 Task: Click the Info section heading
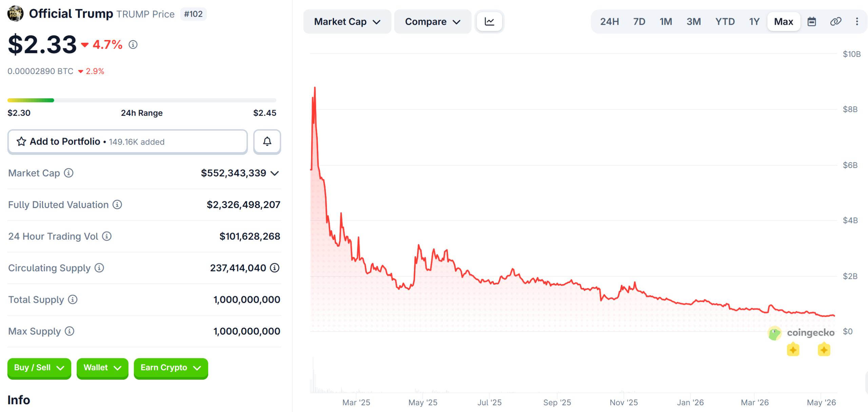[19, 400]
